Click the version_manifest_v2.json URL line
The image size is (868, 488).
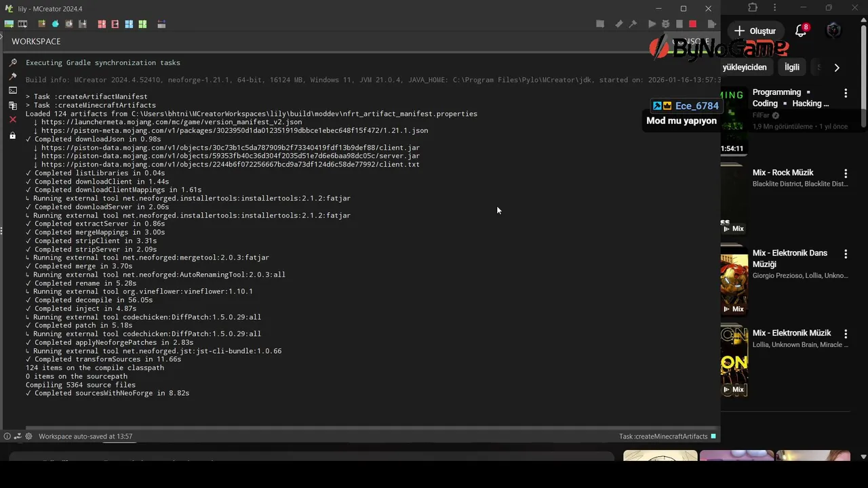click(x=167, y=122)
